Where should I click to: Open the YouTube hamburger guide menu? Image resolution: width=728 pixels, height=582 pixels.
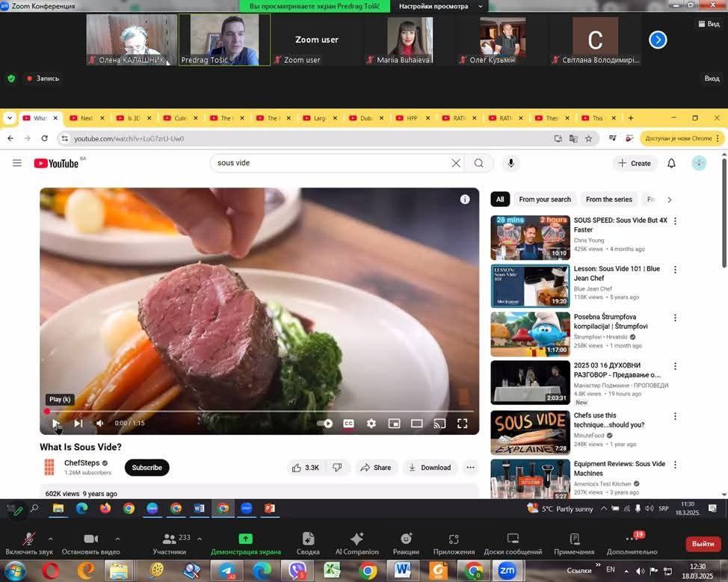(x=17, y=163)
